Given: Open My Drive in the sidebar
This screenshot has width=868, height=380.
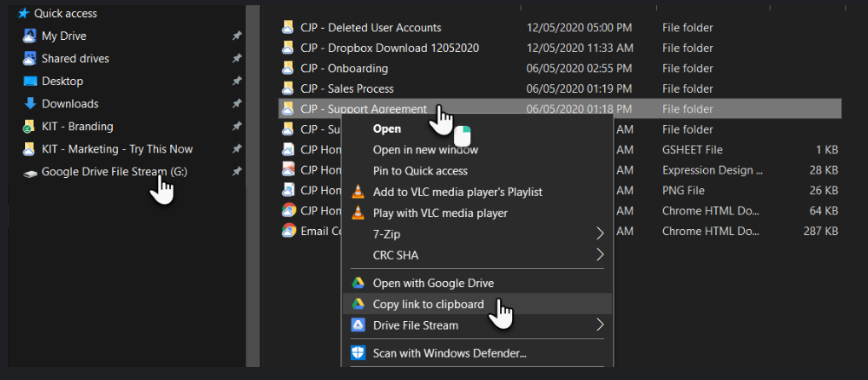Looking at the screenshot, I should (x=64, y=36).
